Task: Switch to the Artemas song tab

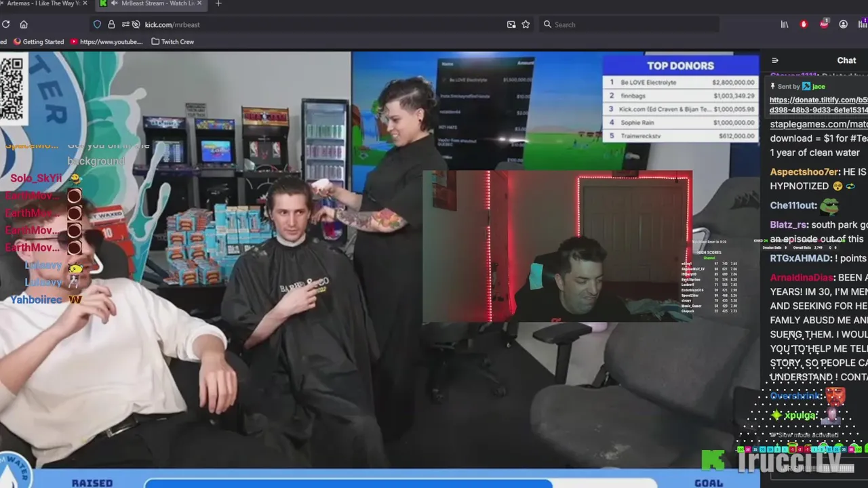Action: pyautogui.click(x=43, y=3)
